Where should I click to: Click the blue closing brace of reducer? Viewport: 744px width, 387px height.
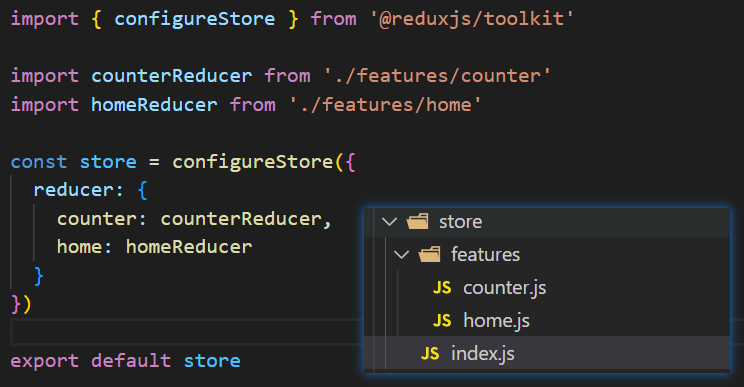[x=39, y=276]
